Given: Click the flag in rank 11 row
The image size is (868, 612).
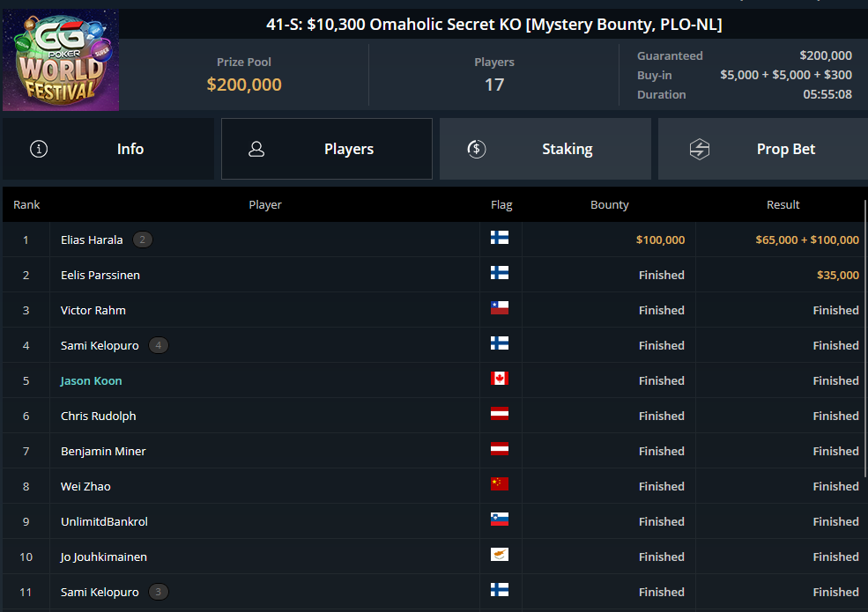Looking at the screenshot, I should tap(500, 590).
